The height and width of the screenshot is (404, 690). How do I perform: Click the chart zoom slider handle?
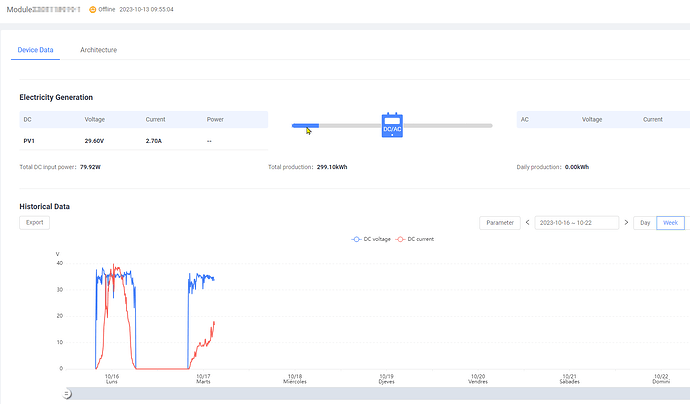tap(67, 394)
